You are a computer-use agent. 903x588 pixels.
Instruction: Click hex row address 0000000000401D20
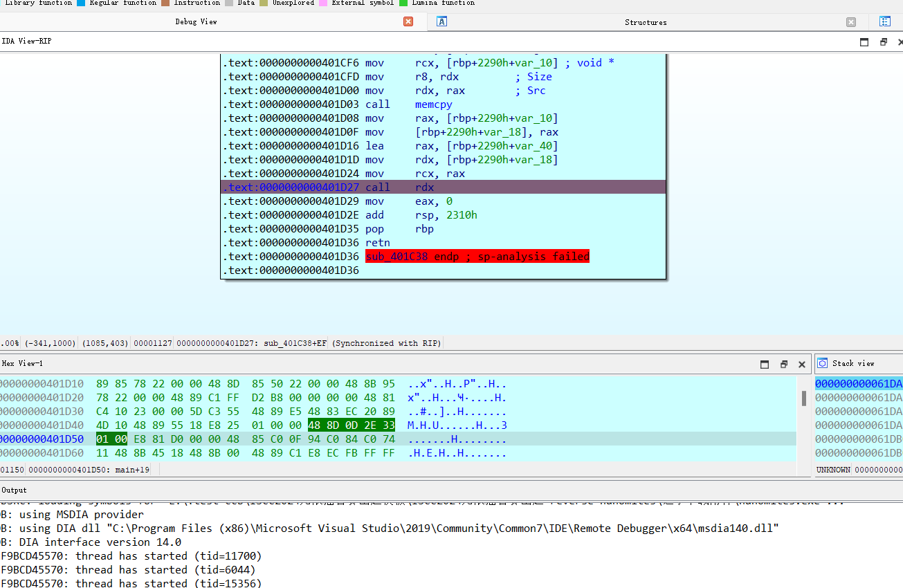pos(42,398)
